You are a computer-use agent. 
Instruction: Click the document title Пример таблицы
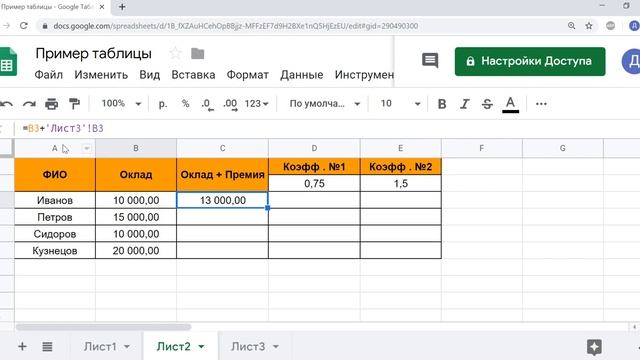[x=93, y=53]
